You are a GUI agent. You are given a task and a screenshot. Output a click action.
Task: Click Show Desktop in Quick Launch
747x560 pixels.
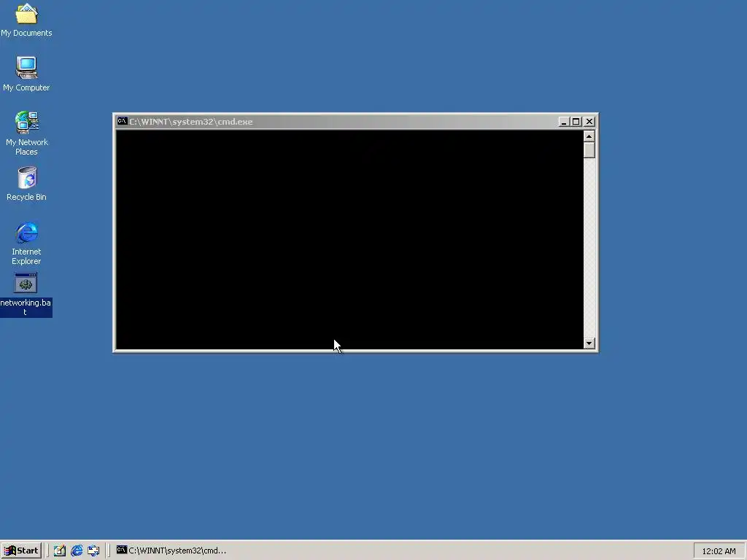(x=60, y=551)
